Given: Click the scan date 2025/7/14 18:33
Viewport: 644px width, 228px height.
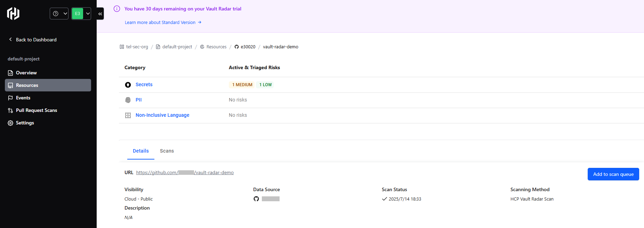Looking at the screenshot, I should coord(405,199).
